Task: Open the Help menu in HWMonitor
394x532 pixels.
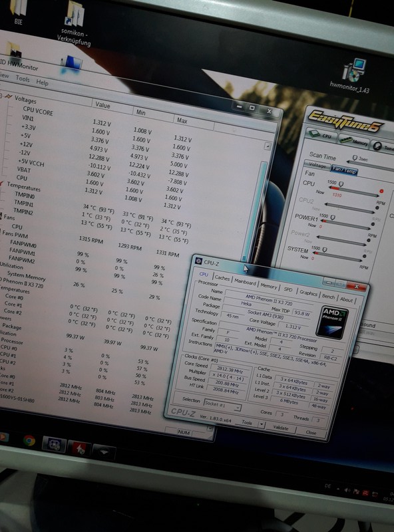Action: click(42, 82)
